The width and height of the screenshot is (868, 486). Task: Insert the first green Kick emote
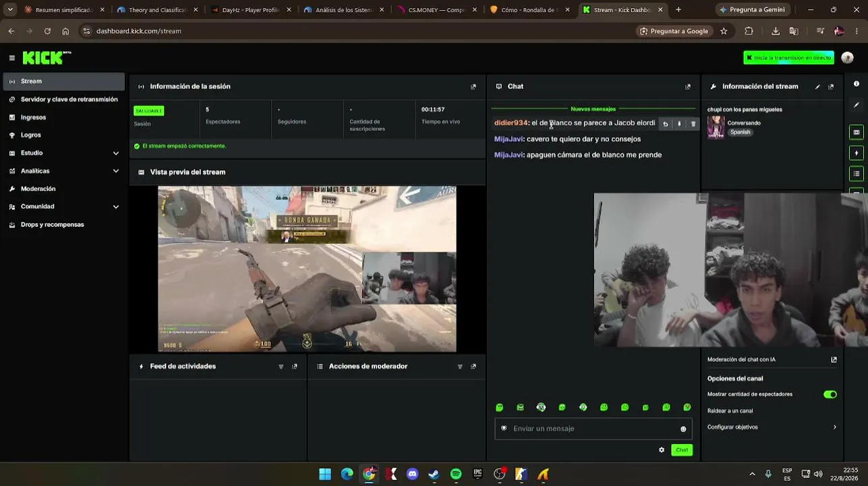(499, 408)
